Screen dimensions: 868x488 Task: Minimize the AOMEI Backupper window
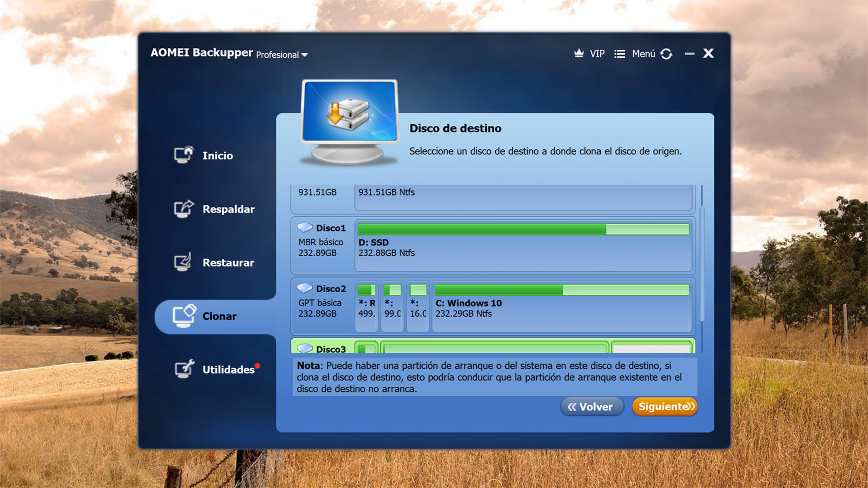[x=689, y=54]
